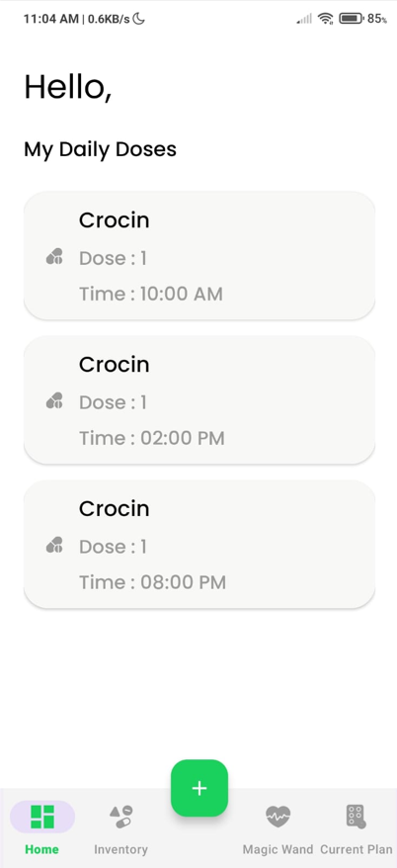Open the Crocin 08:00 PM dose card

(x=199, y=544)
